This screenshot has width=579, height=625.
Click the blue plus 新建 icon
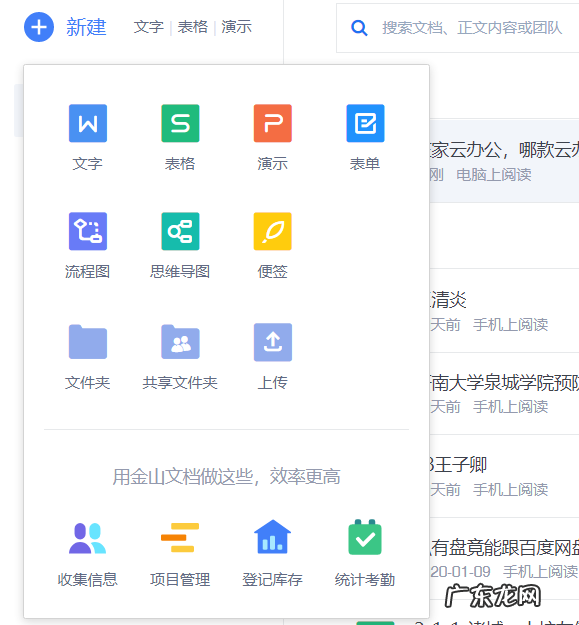pos(39,27)
